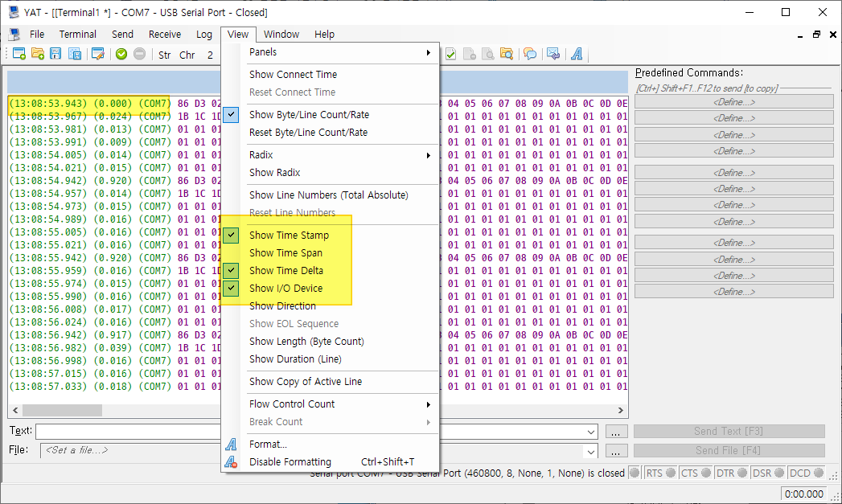Click the last <Define...> predefined command
Image resolution: width=842 pixels, height=504 pixels.
[734, 292]
